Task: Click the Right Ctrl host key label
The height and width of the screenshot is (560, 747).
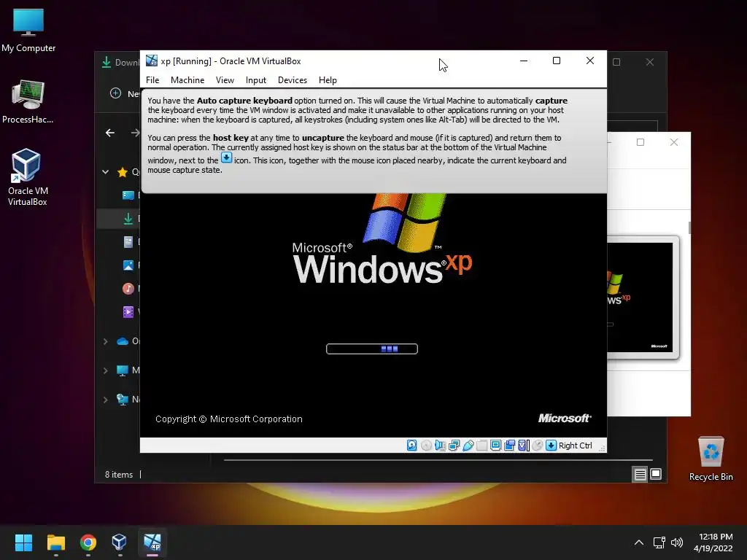Action: [x=575, y=446]
